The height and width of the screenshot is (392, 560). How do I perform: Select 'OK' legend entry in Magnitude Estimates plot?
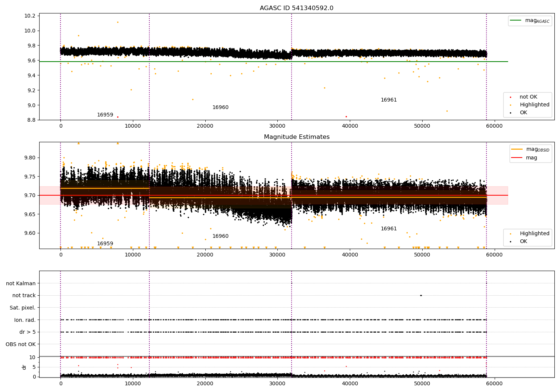coord(523,242)
